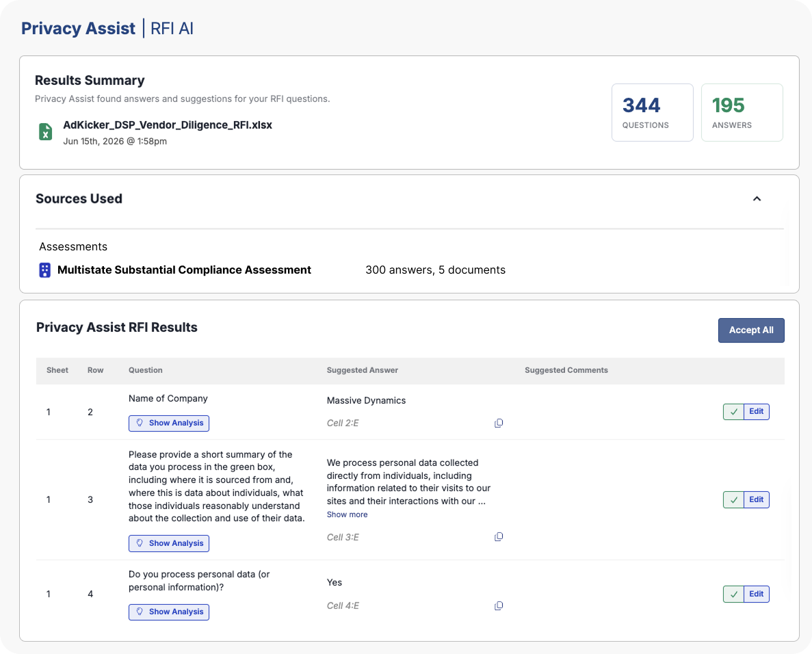
Task: Click the Multistate assessment building icon
Action: click(x=45, y=270)
